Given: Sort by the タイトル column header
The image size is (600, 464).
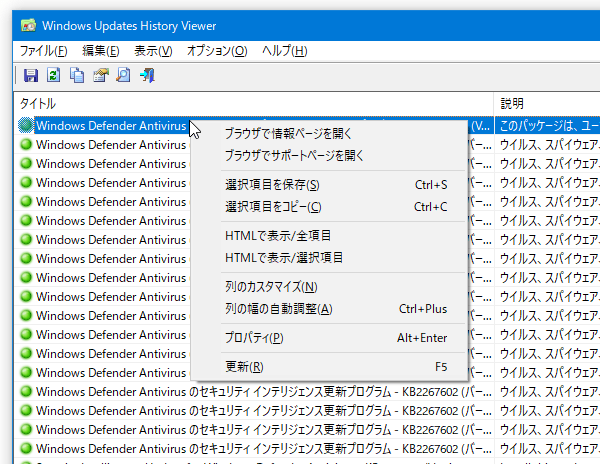Looking at the screenshot, I should tap(254, 104).
